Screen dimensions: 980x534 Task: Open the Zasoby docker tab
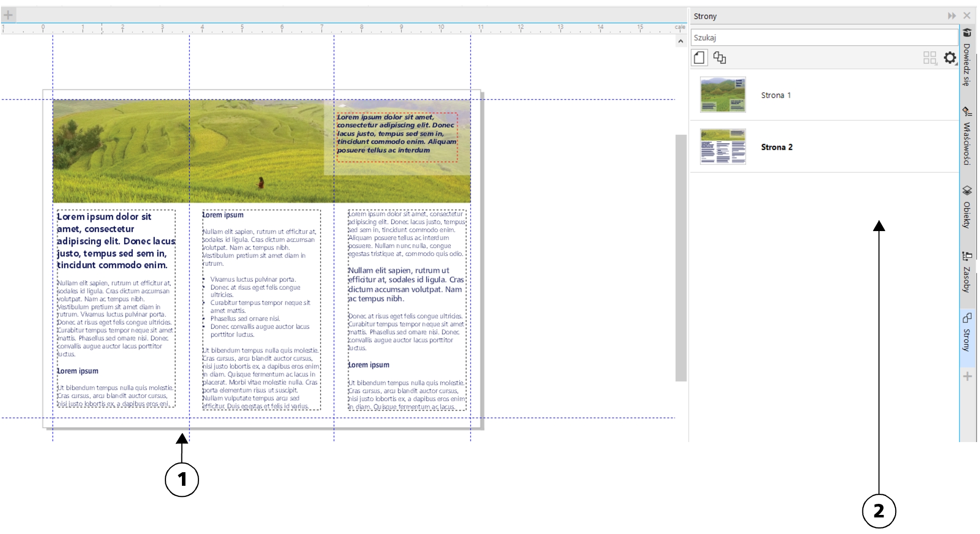(967, 272)
